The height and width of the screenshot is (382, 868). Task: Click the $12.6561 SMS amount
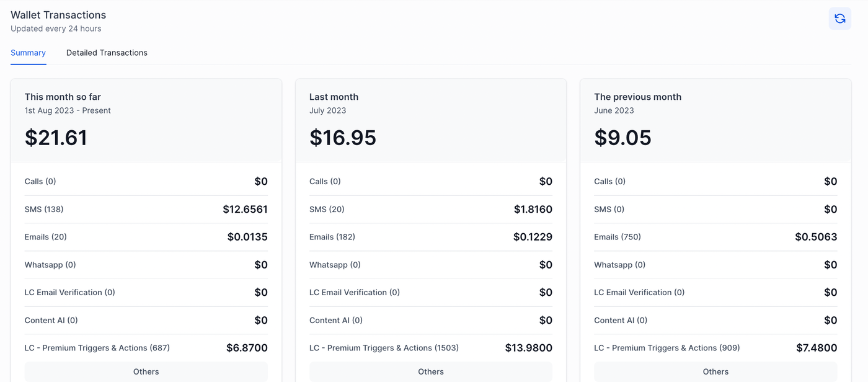(245, 210)
